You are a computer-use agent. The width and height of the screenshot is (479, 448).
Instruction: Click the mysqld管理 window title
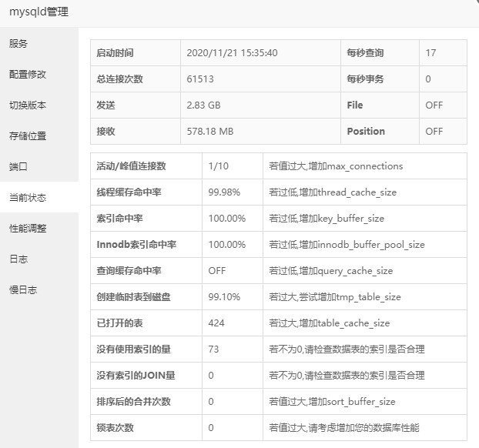click(39, 12)
